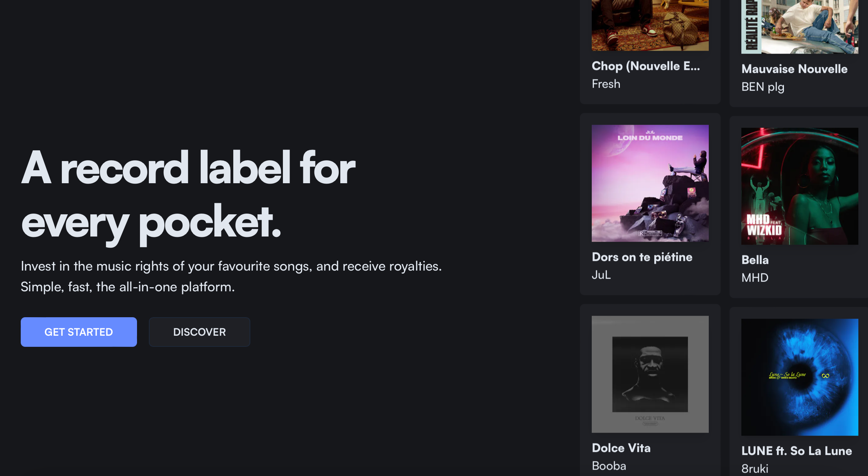Screen dimensions: 868x476
Task: Open the MHD feat Wizkid cover art
Action: (x=799, y=186)
